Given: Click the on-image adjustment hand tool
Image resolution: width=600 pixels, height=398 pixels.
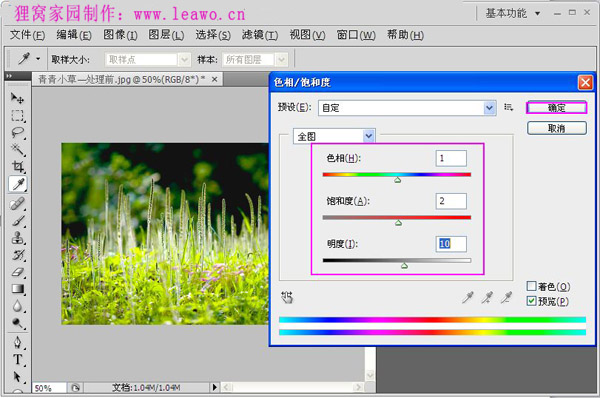Looking at the screenshot, I should point(287,297).
